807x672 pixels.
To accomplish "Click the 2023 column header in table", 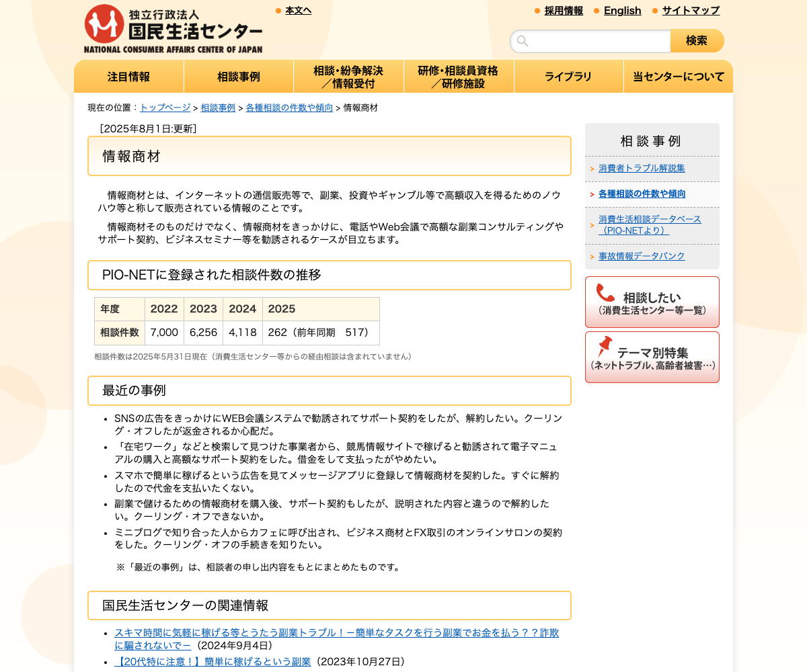I will [x=203, y=309].
